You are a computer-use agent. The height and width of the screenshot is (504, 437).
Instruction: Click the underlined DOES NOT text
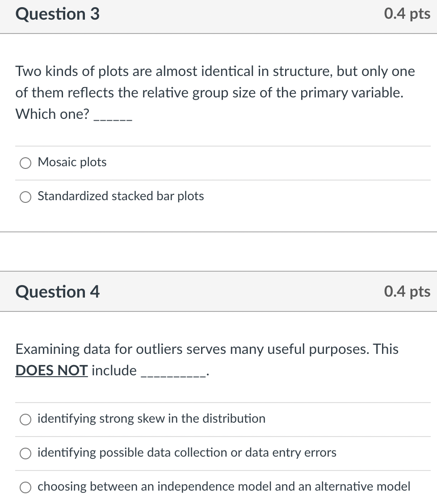pyautogui.click(x=51, y=370)
